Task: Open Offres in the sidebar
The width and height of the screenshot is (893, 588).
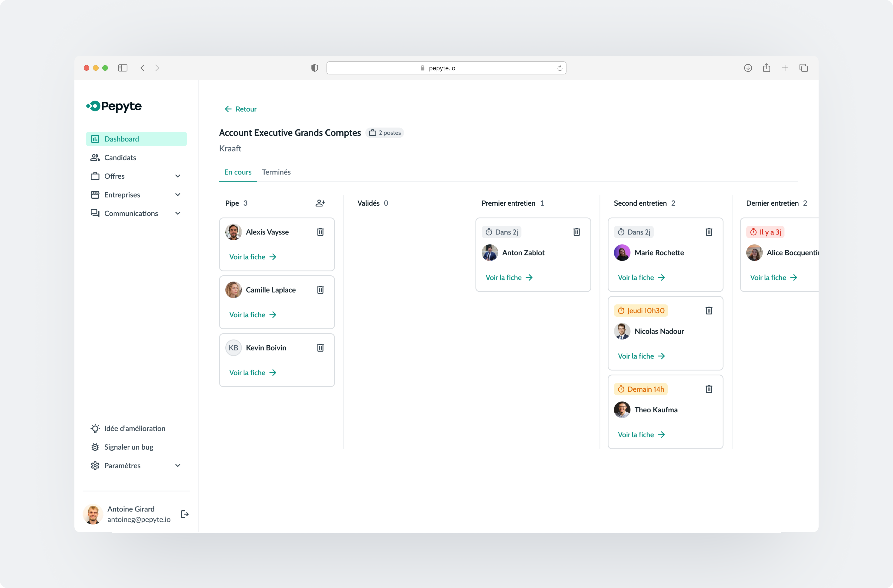Action: pos(136,176)
